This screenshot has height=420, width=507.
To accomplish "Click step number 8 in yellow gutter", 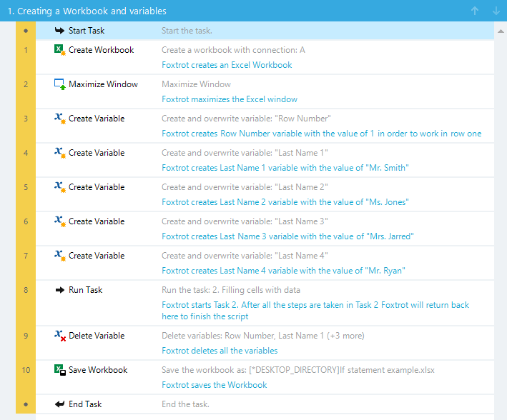I will pos(26,290).
